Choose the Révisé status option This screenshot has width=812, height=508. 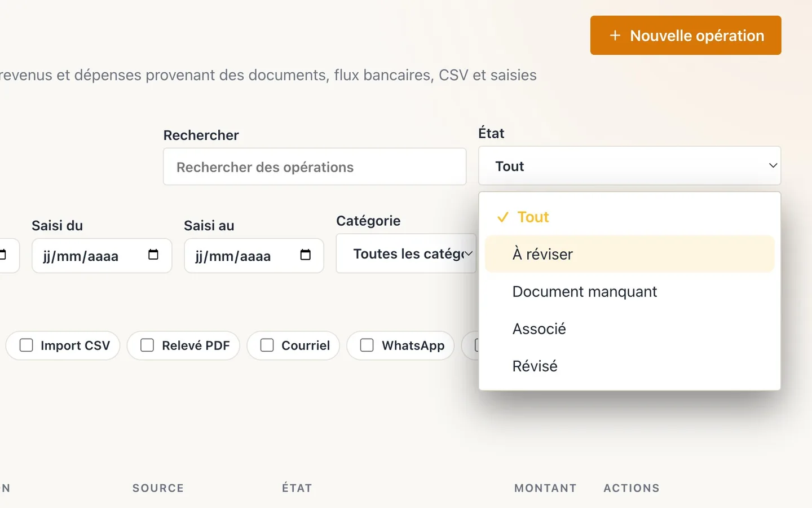[629, 366]
